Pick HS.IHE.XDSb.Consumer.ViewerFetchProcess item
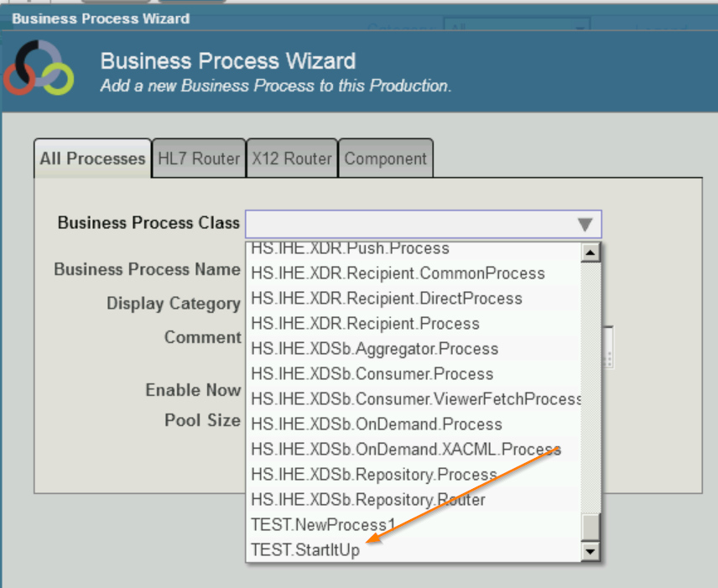The height and width of the screenshot is (588, 718). [x=416, y=399]
